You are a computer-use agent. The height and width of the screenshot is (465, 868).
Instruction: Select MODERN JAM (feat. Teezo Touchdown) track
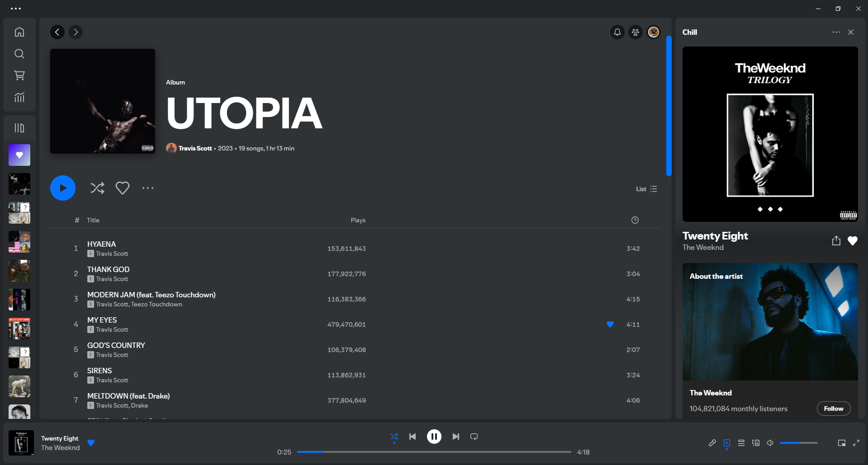point(355,299)
